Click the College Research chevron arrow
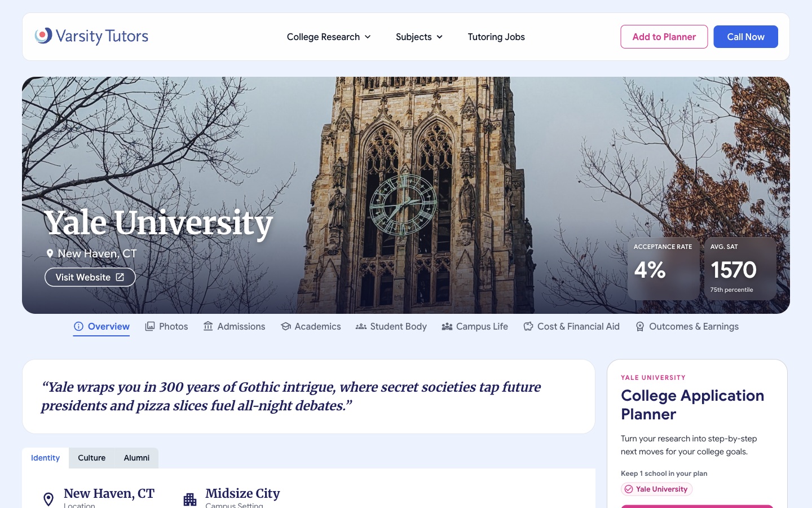This screenshot has height=508, width=812. coord(368,37)
